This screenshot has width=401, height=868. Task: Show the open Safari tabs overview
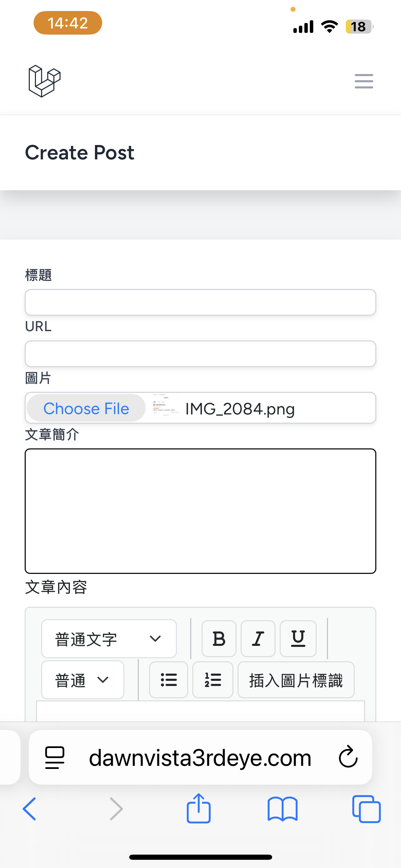coord(366,809)
